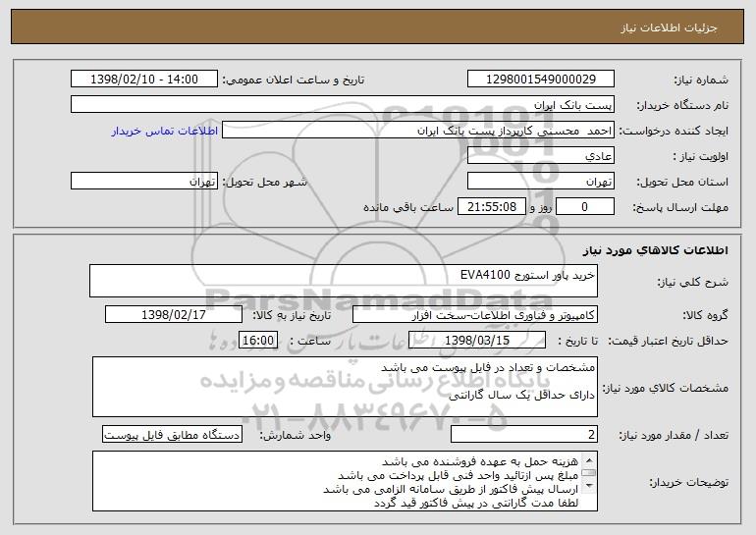Click the general description field EVA4100
The height and width of the screenshot is (535, 756).
click(344, 281)
